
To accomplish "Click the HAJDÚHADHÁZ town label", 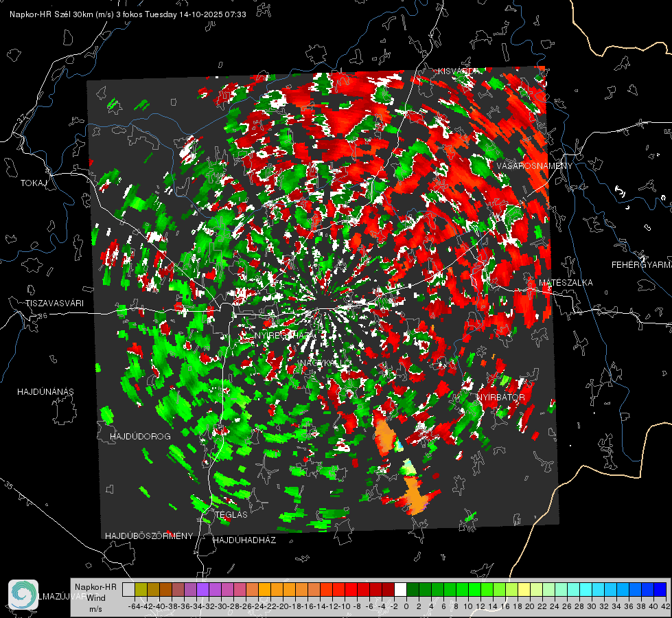I will click(244, 540).
